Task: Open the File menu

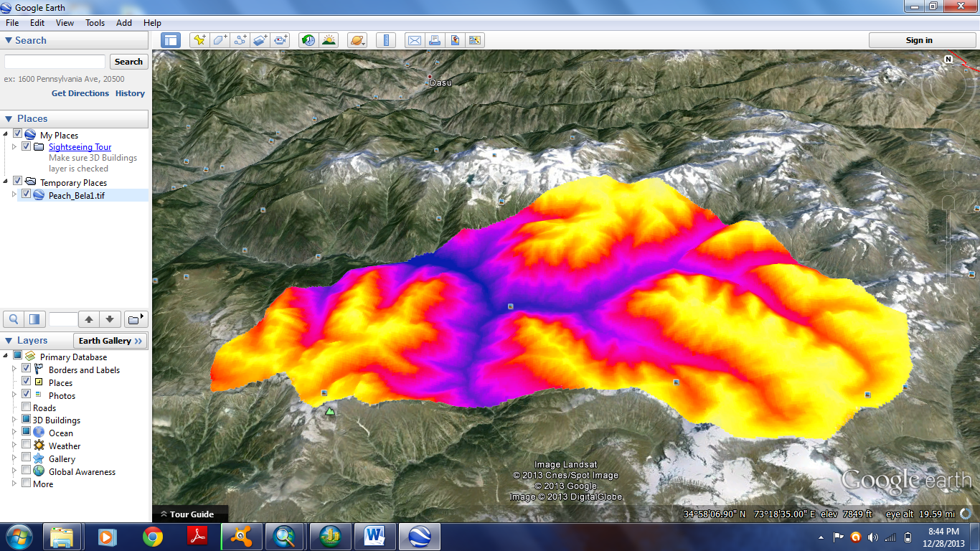Action: pos(12,23)
